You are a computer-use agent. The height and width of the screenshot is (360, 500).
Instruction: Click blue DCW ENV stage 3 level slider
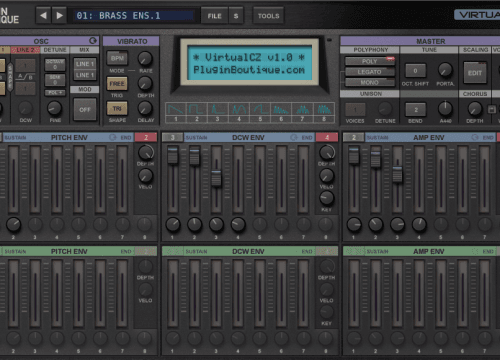216,178
